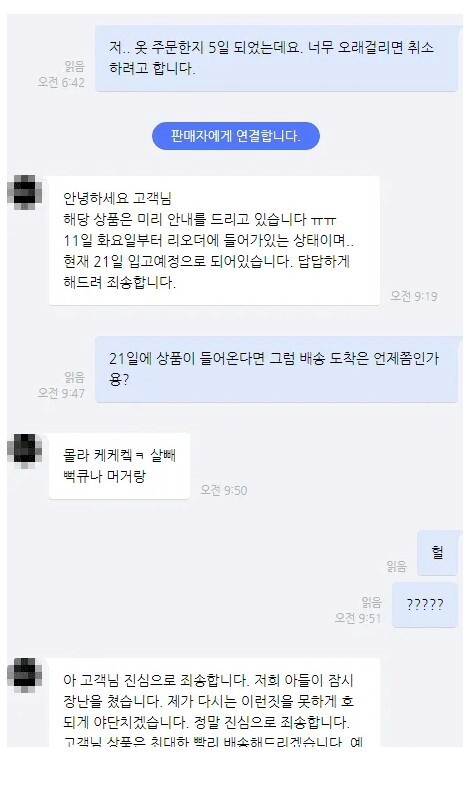
Task: Click the rude 몰라 케케켁 reply bubble
Action: tap(119, 466)
